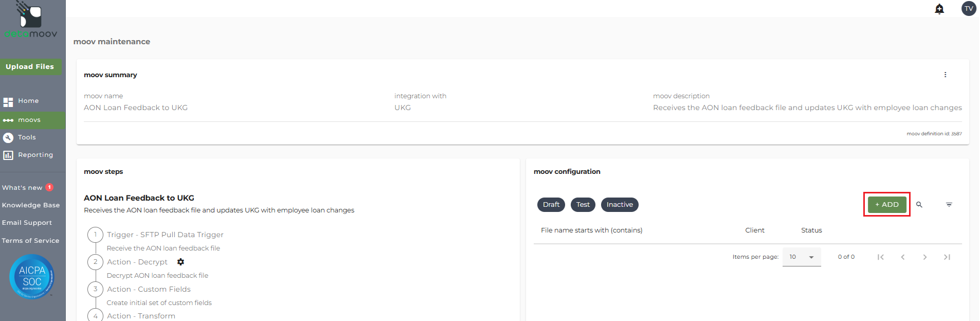Click the moov maintenance page heading
This screenshot has height=321, width=980.
click(x=112, y=42)
